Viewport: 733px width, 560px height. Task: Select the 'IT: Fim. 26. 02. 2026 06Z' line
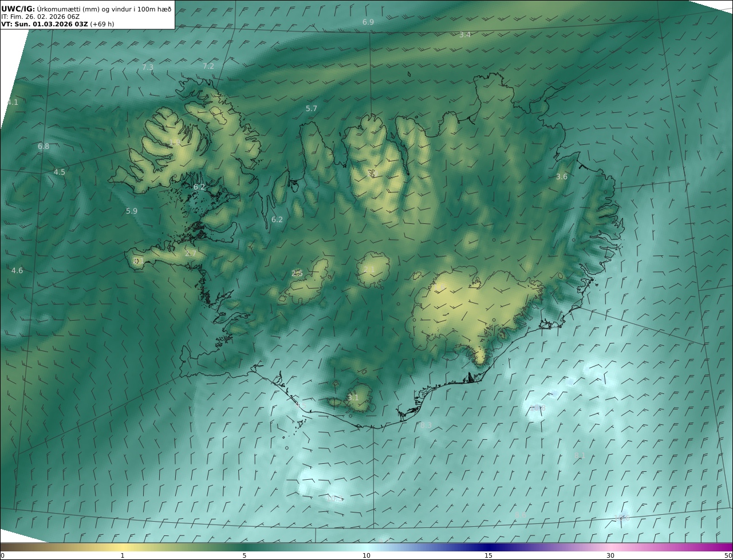[x=40, y=17]
